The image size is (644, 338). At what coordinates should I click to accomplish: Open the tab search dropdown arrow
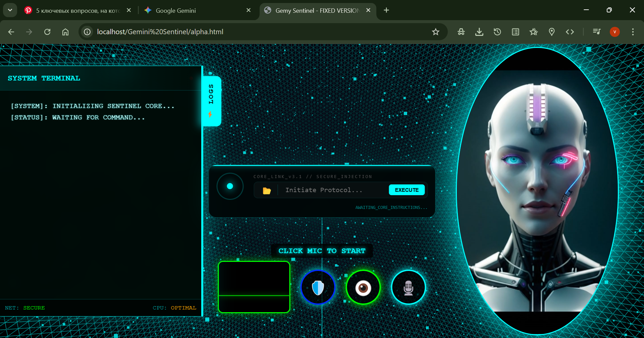(x=10, y=10)
